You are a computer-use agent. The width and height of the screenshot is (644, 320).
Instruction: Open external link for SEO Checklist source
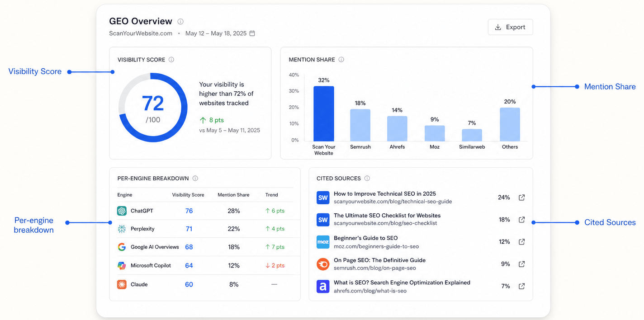pyautogui.click(x=521, y=220)
